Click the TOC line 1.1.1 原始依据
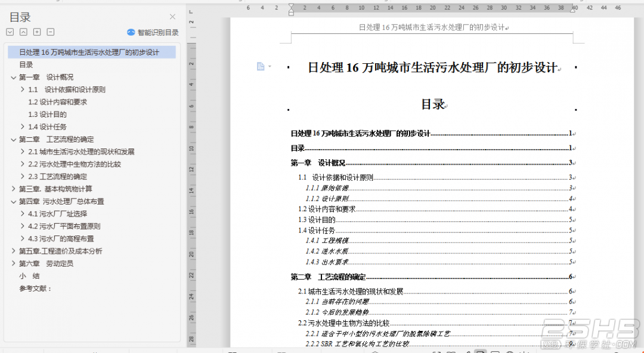The image size is (644, 353). pyautogui.click(x=439, y=188)
